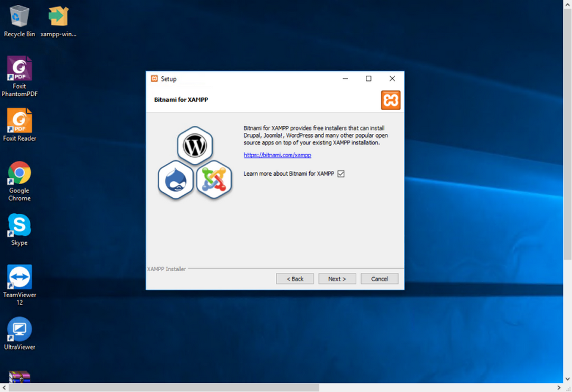Select the UltraViewer desktop icon
The width and height of the screenshot is (572, 392).
pyautogui.click(x=19, y=334)
